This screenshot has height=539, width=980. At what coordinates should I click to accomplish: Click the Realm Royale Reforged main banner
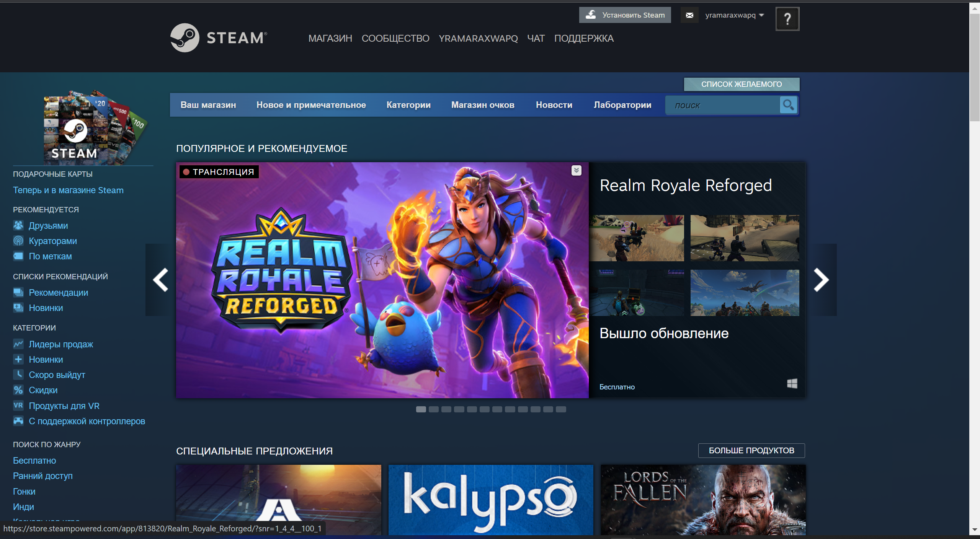382,280
